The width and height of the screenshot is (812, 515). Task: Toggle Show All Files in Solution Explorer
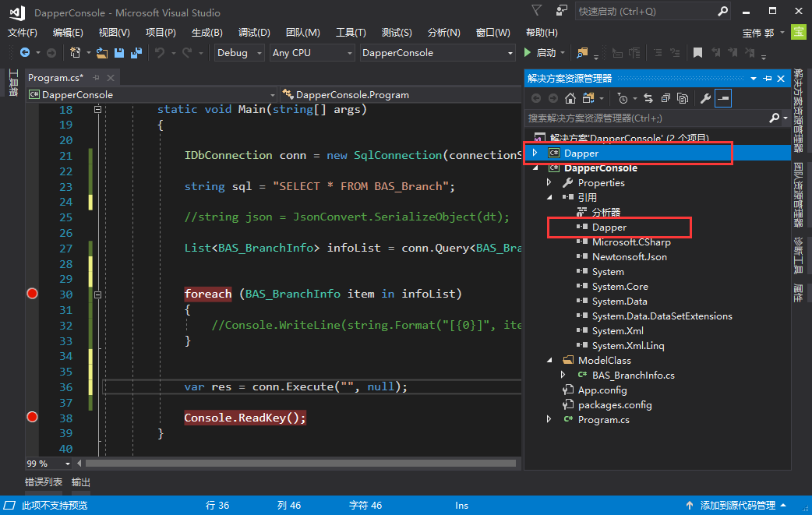pos(683,98)
